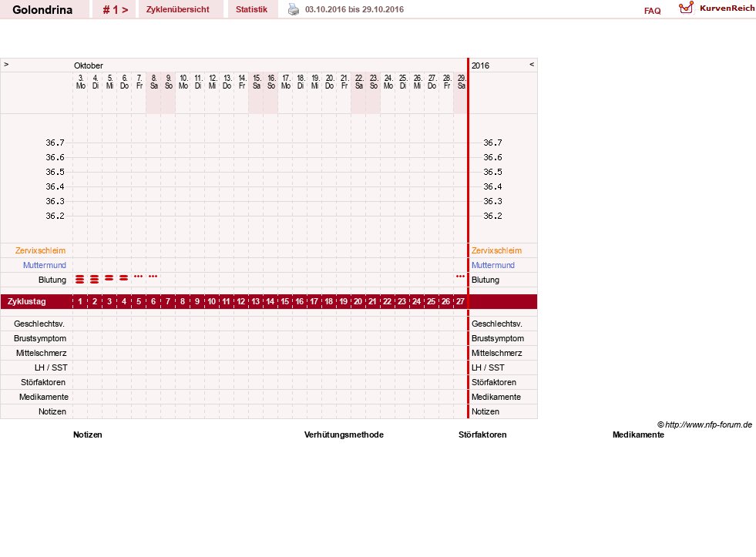Viewport: 756px width, 557px height.
Task: Click the Oktober month label
Action: coord(88,65)
